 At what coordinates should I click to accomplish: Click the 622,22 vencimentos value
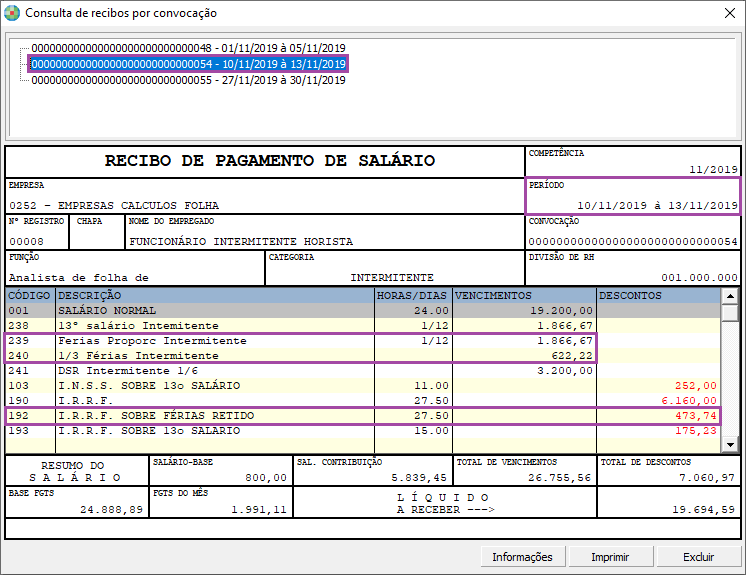pos(572,356)
